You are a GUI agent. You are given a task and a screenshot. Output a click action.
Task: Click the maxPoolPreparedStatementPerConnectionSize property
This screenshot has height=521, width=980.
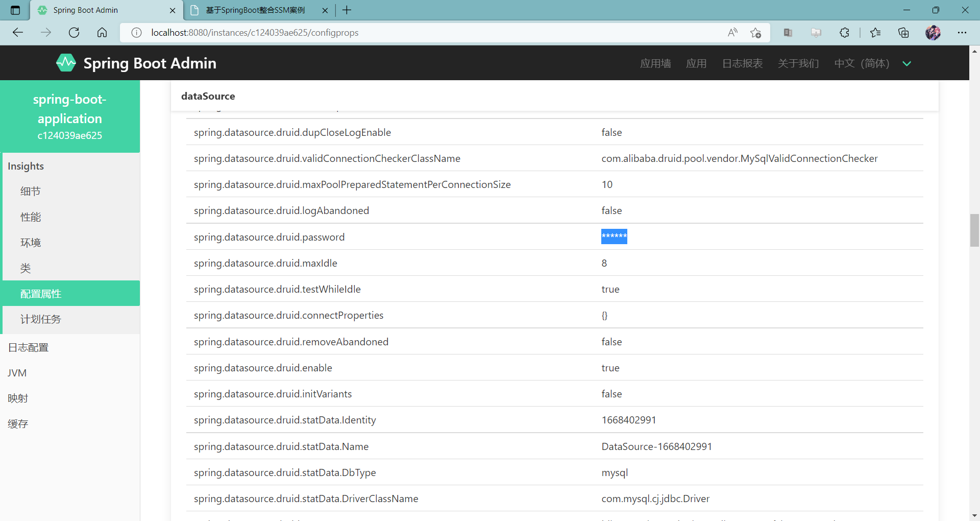pos(352,184)
